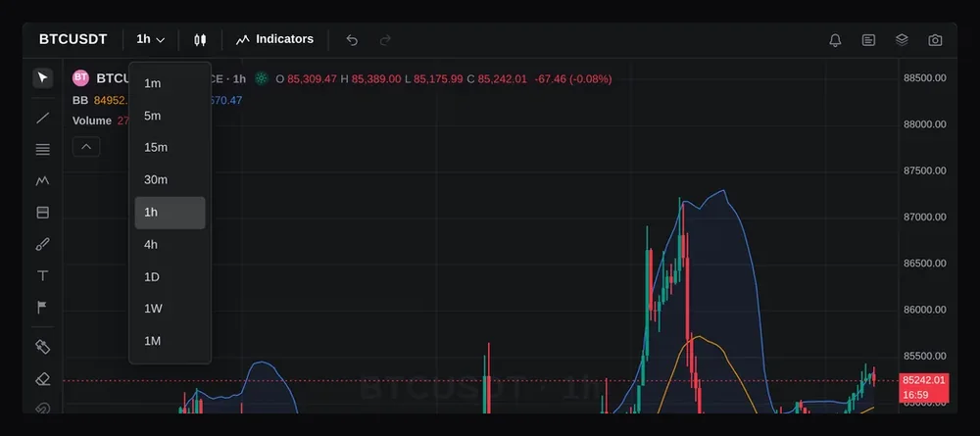Screen dimensions: 980x436
Task: Select the trend line drawing tool
Action: [42, 118]
